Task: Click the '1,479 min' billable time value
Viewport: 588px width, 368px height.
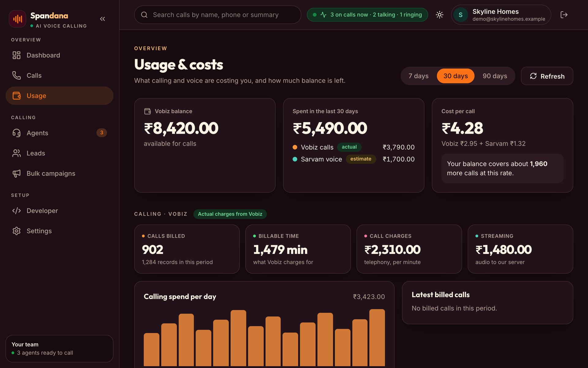Action: 280,250
